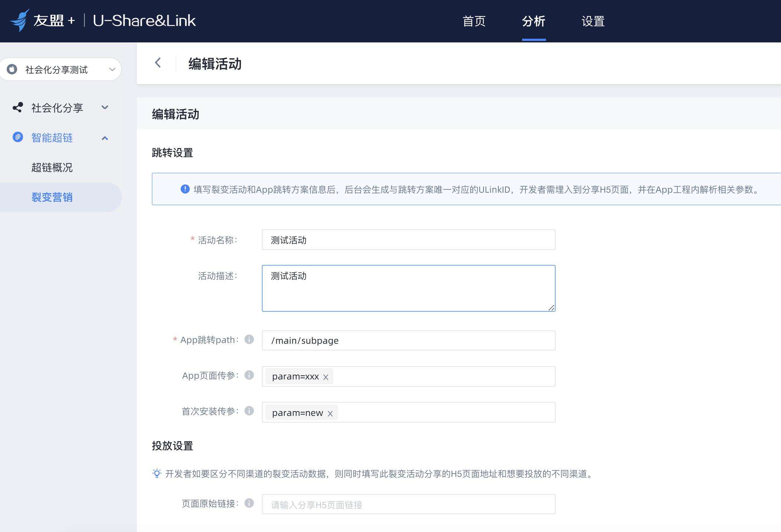This screenshot has height=532, width=781.
Task: Click the lightbulb tip icon under 投放设置
Action: click(x=157, y=474)
